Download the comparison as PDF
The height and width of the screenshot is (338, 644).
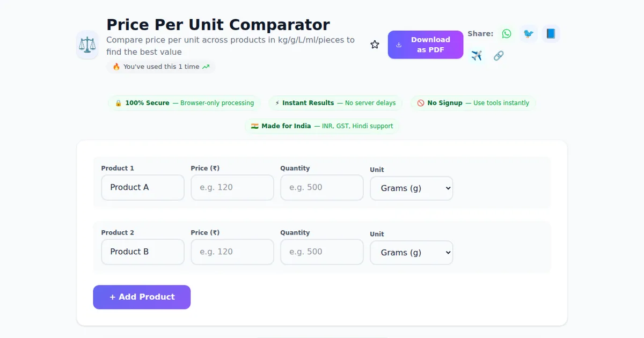pyautogui.click(x=425, y=45)
